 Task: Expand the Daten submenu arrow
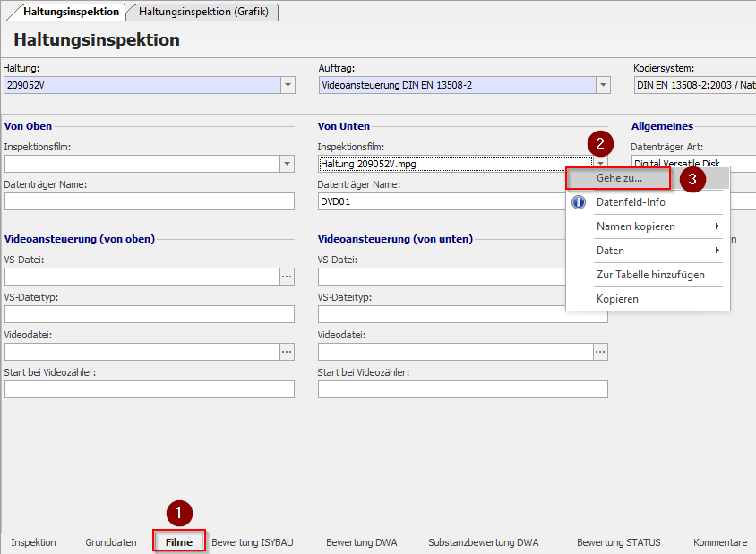coord(717,251)
